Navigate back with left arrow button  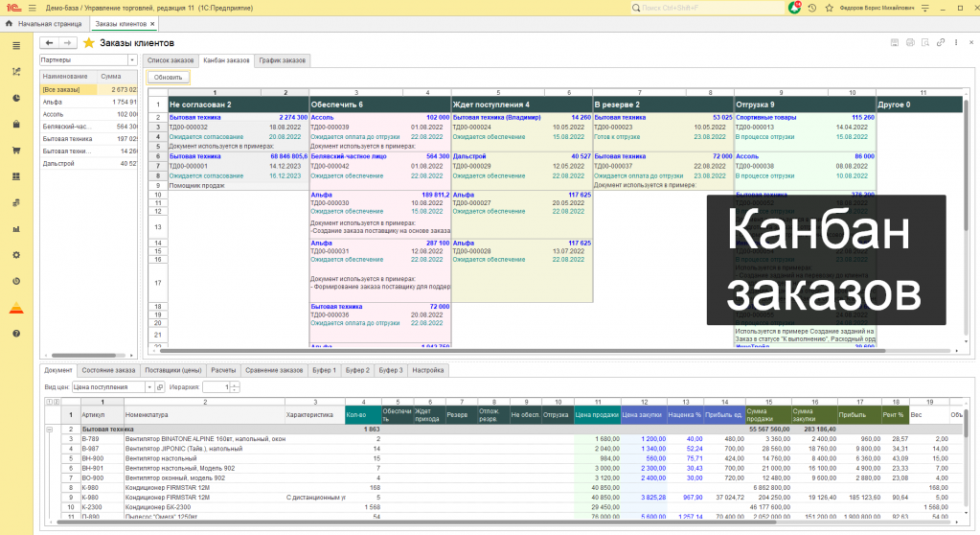click(49, 42)
